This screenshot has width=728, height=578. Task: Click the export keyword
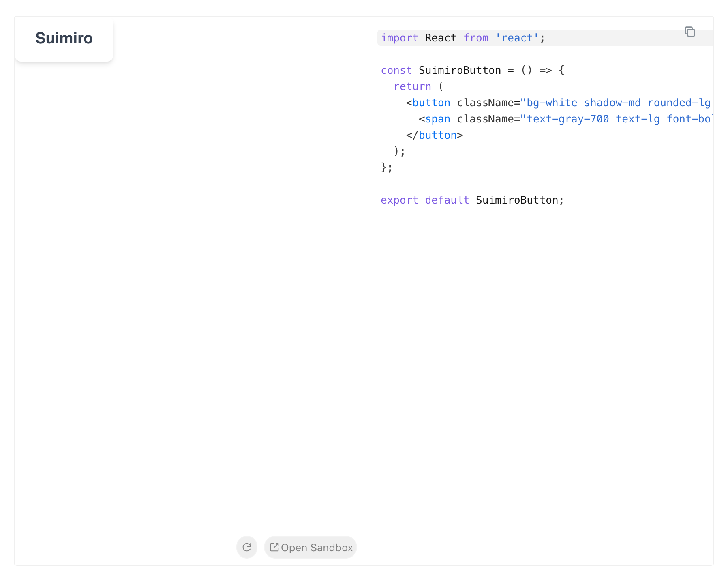tap(399, 200)
